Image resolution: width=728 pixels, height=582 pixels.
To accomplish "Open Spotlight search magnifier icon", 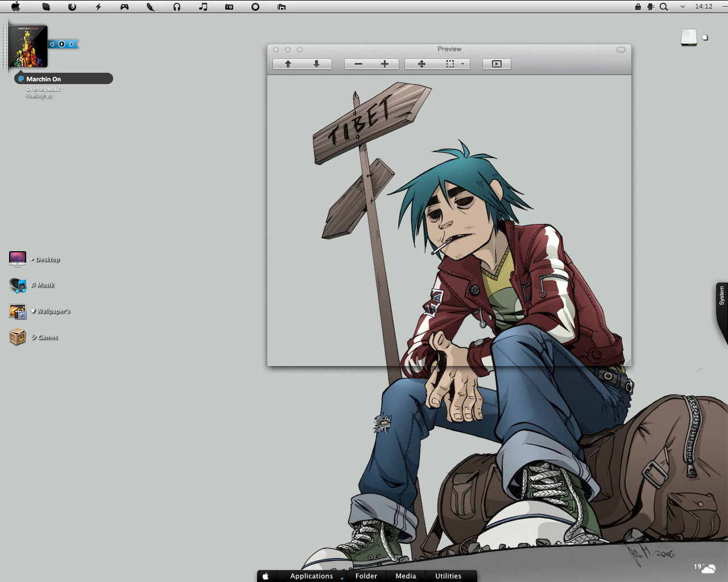I will (x=664, y=7).
